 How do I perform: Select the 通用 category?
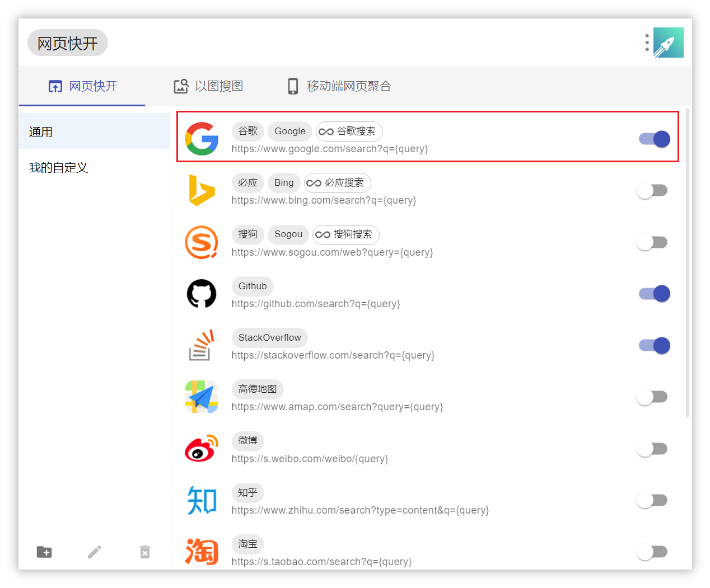coord(95,131)
